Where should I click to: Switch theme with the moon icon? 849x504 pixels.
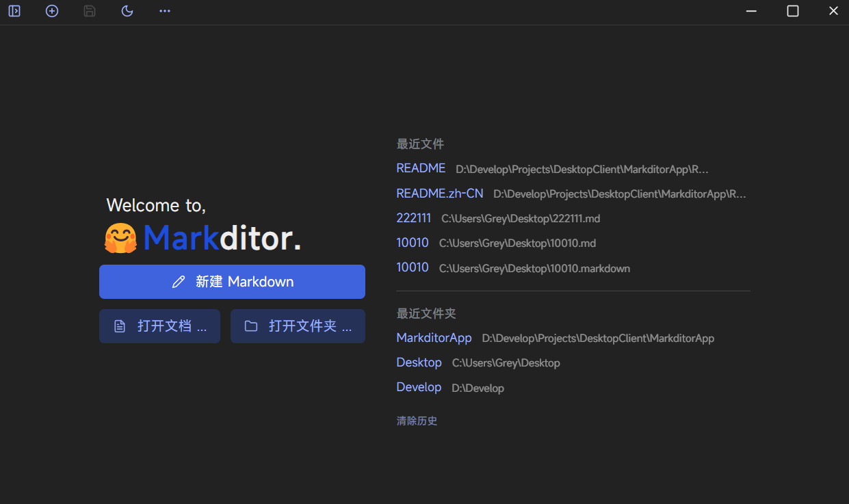tap(127, 11)
